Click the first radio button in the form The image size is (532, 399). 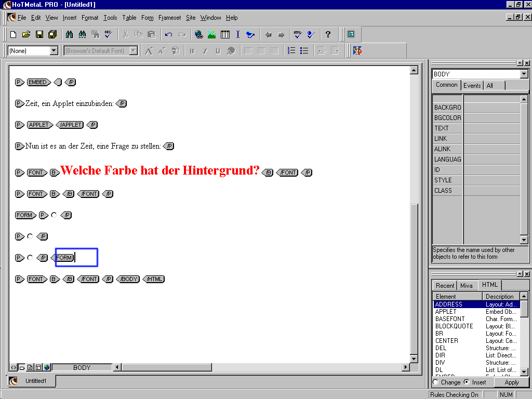click(54, 215)
